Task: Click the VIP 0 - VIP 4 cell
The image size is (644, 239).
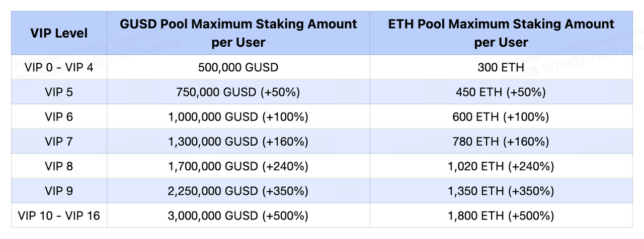Action: [x=59, y=67]
